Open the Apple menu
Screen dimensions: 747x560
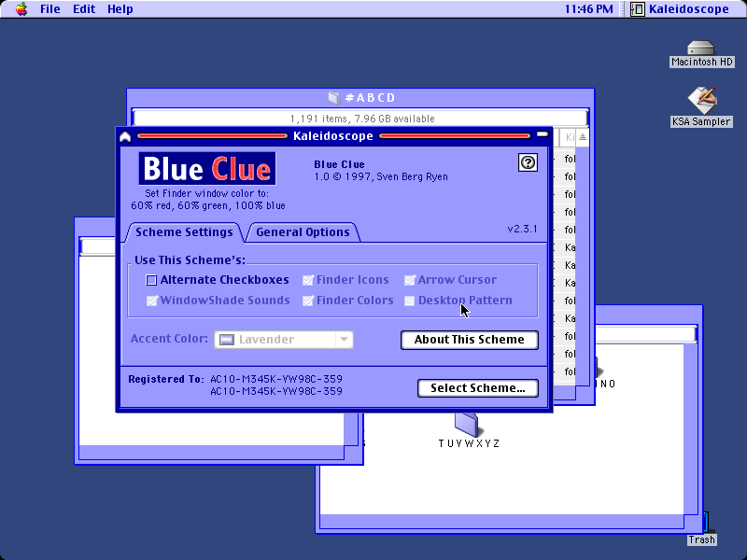(x=21, y=9)
